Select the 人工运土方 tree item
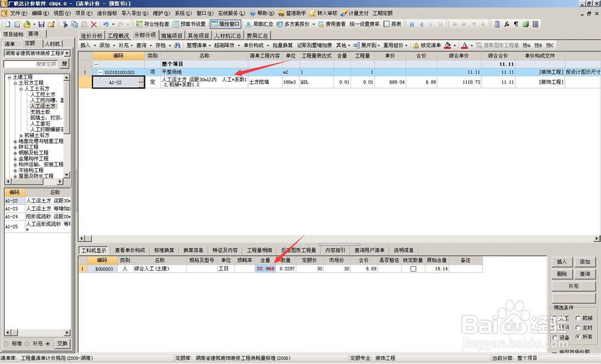Viewport: 601px width, 364px height. coord(43,106)
